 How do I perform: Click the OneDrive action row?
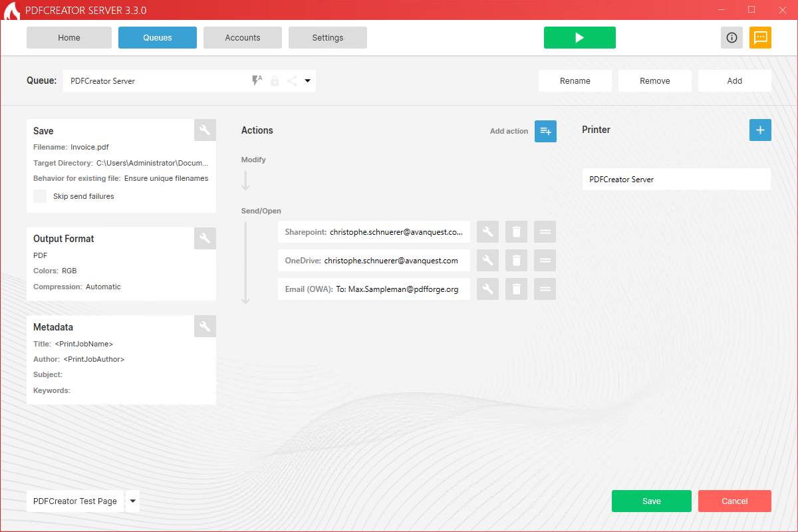374,261
